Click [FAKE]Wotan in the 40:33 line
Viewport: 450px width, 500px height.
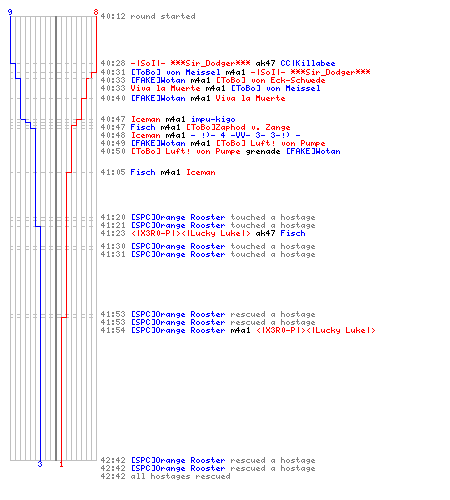158,80
